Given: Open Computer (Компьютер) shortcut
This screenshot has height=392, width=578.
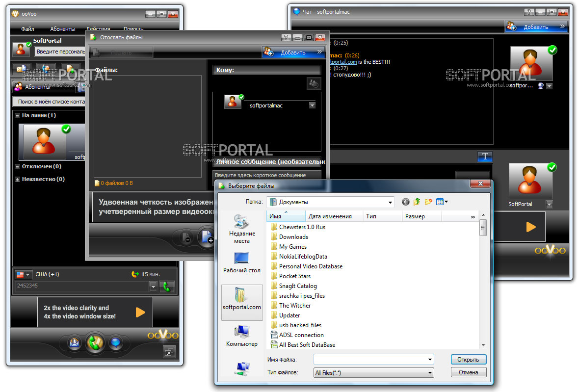Looking at the screenshot, I should (242, 336).
